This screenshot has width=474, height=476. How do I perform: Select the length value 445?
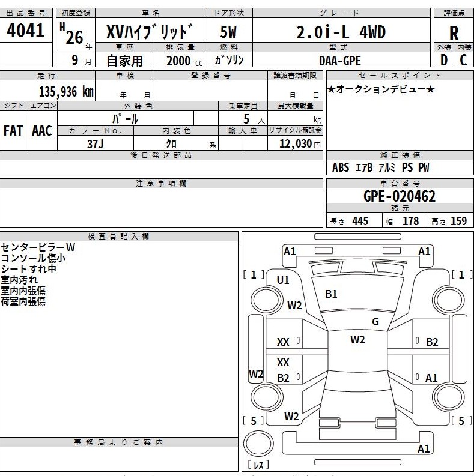[x=360, y=221]
